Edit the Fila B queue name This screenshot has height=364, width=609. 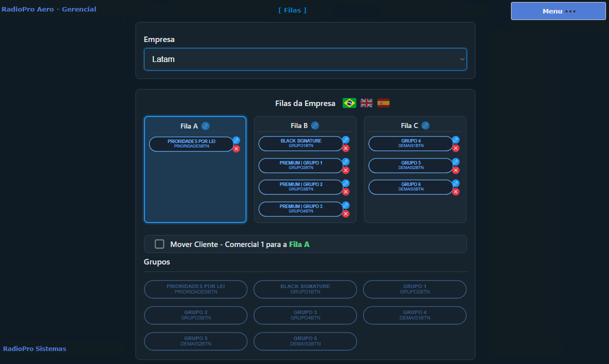pos(315,125)
